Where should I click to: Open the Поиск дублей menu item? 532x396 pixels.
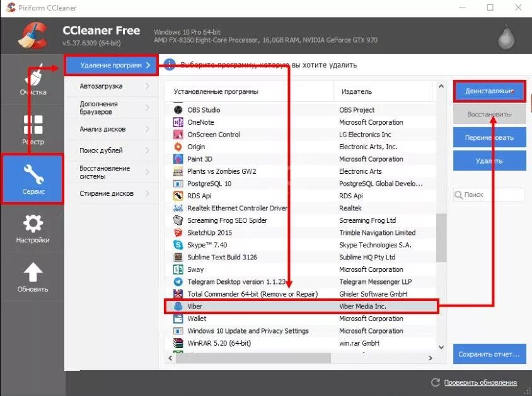pyautogui.click(x=112, y=150)
